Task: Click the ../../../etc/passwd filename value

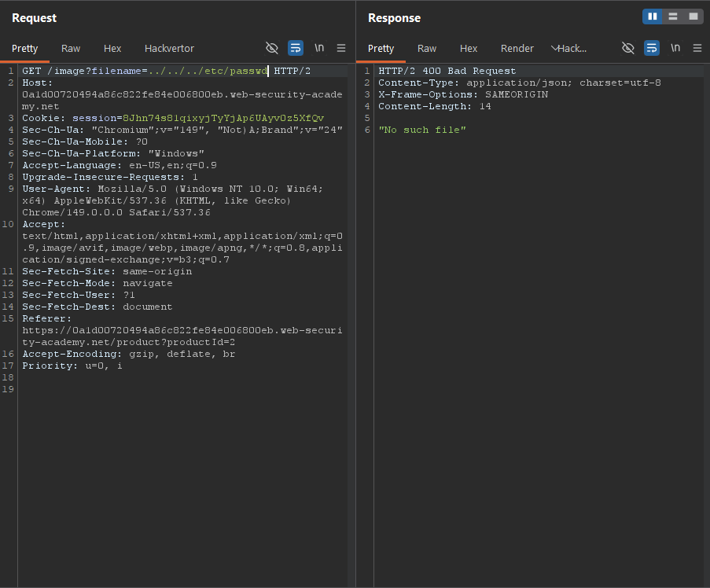Action: tap(208, 71)
